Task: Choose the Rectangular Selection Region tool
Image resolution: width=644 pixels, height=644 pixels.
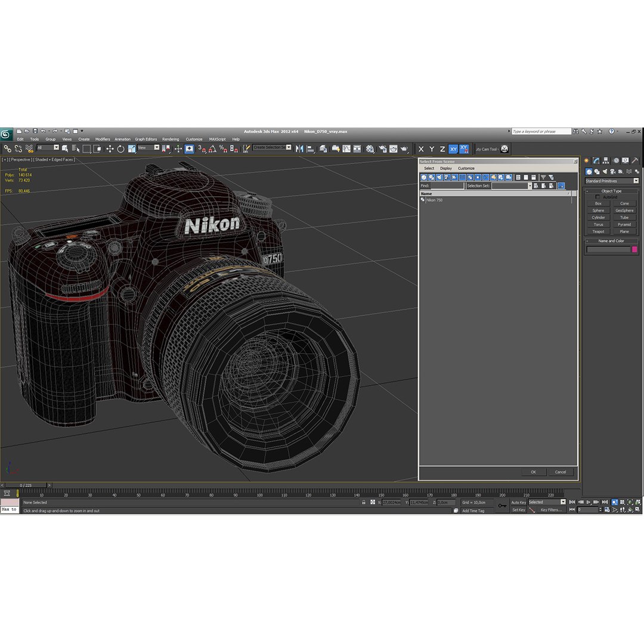Action: (x=86, y=148)
